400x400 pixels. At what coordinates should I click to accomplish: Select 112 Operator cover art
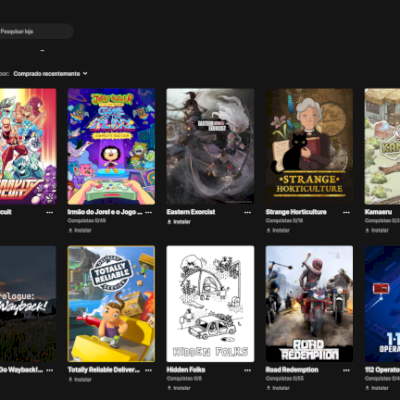(x=382, y=304)
